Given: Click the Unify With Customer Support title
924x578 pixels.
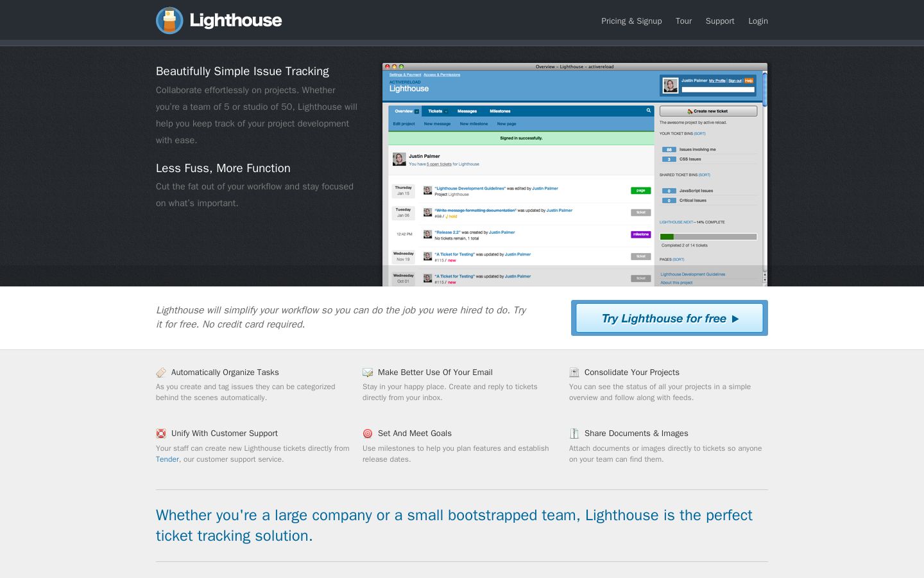Looking at the screenshot, I should click(225, 433).
